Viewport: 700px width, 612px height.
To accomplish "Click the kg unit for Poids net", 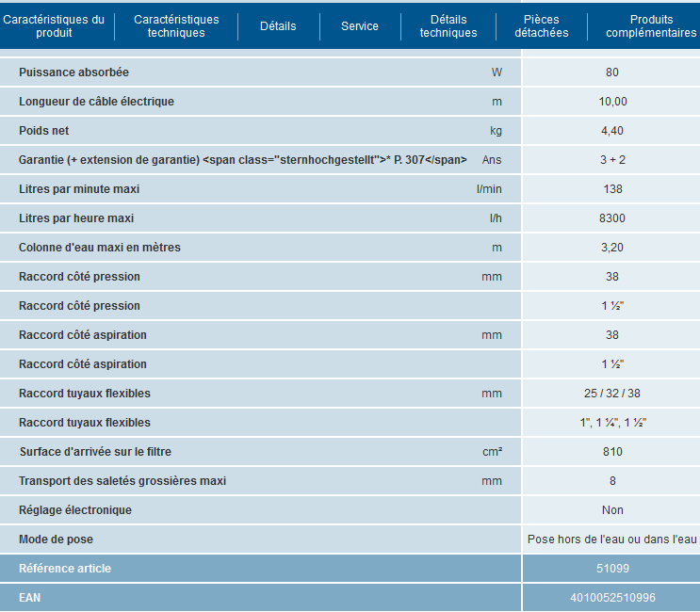I will click(496, 131).
